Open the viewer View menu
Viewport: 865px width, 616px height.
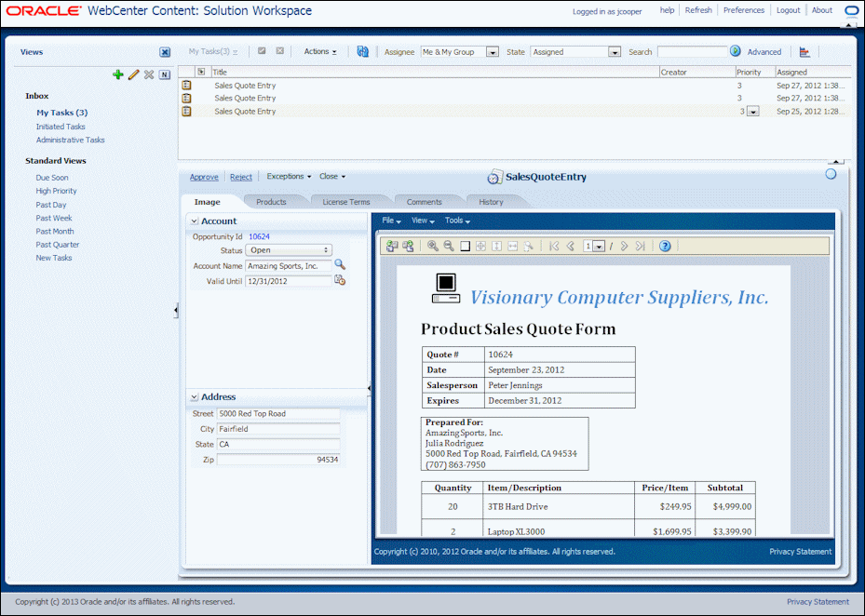423,221
